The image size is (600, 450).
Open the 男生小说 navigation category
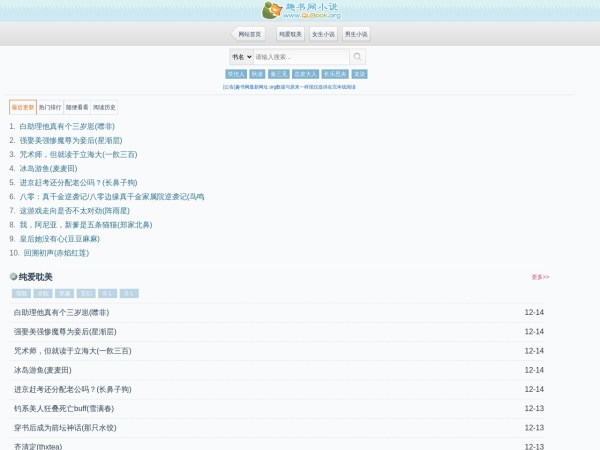[356, 34]
